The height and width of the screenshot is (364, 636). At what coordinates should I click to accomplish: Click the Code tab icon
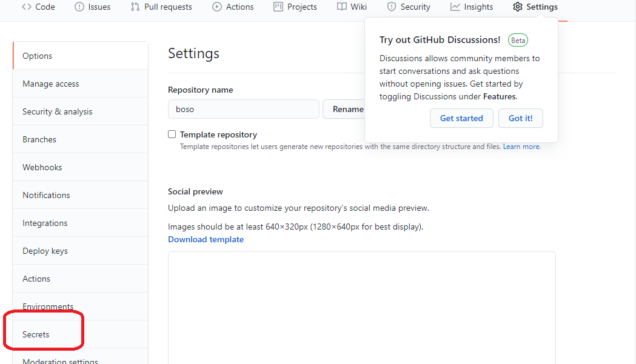[27, 7]
